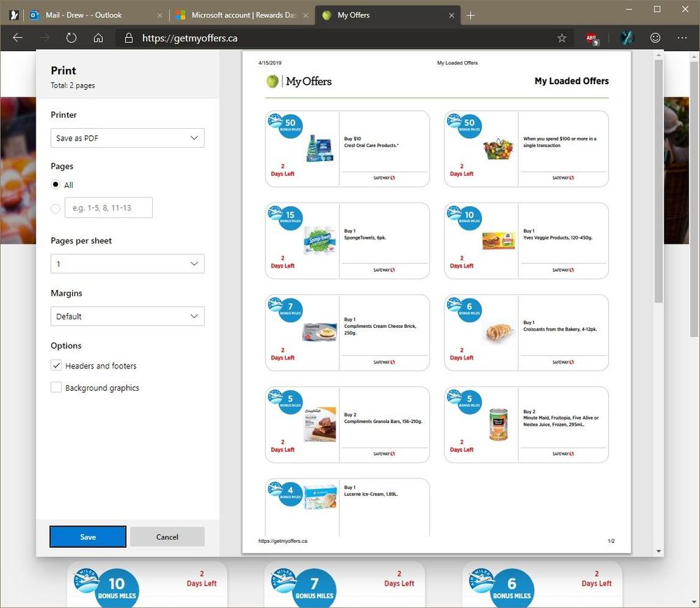Click the My Loaded Offers heading

click(572, 81)
